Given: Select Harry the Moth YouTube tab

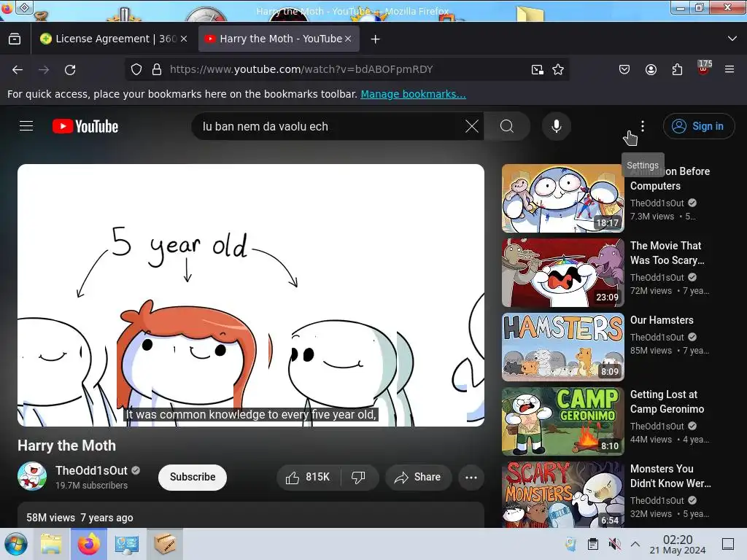Looking at the screenshot, I should tap(279, 39).
